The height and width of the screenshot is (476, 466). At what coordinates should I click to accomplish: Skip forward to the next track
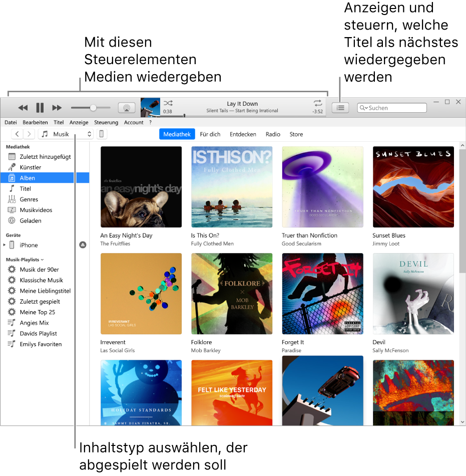coord(57,108)
